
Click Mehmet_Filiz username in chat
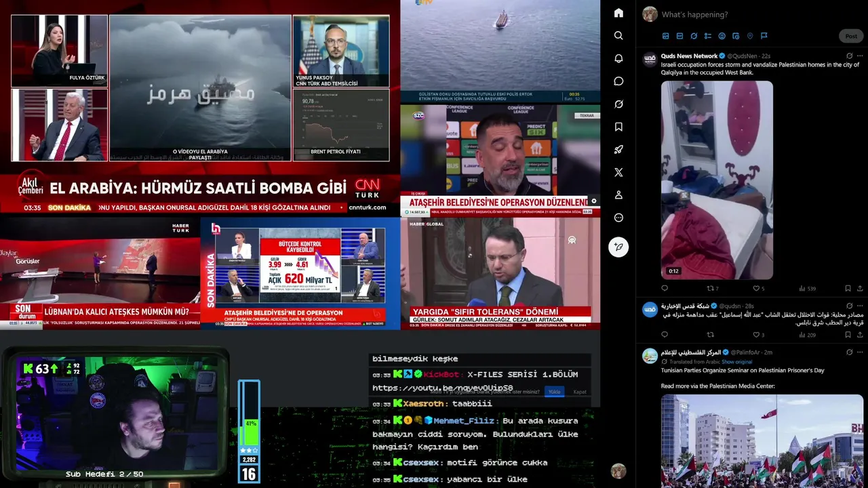tap(464, 421)
